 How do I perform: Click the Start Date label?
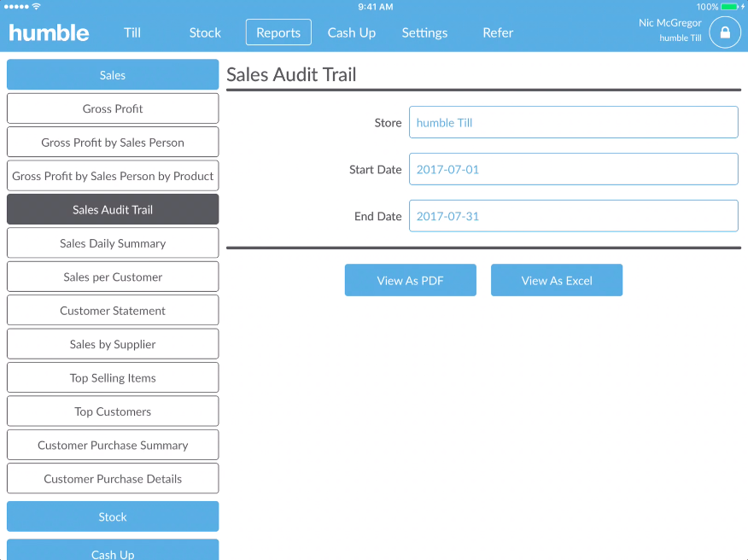(376, 169)
